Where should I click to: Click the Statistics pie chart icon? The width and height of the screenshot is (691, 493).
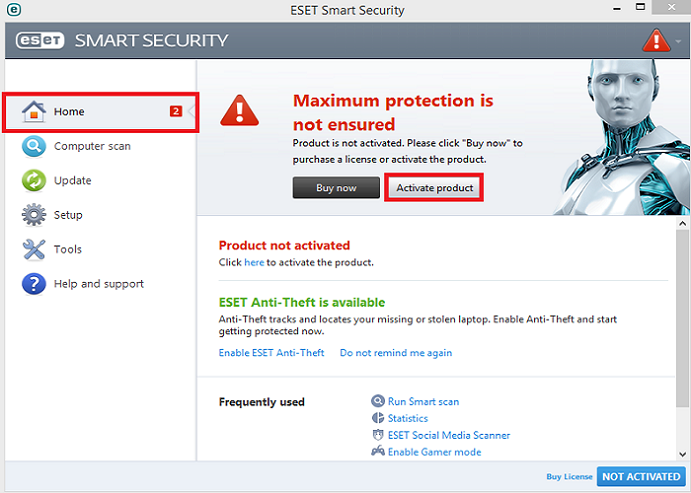pyautogui.click(x=378, y=418)
